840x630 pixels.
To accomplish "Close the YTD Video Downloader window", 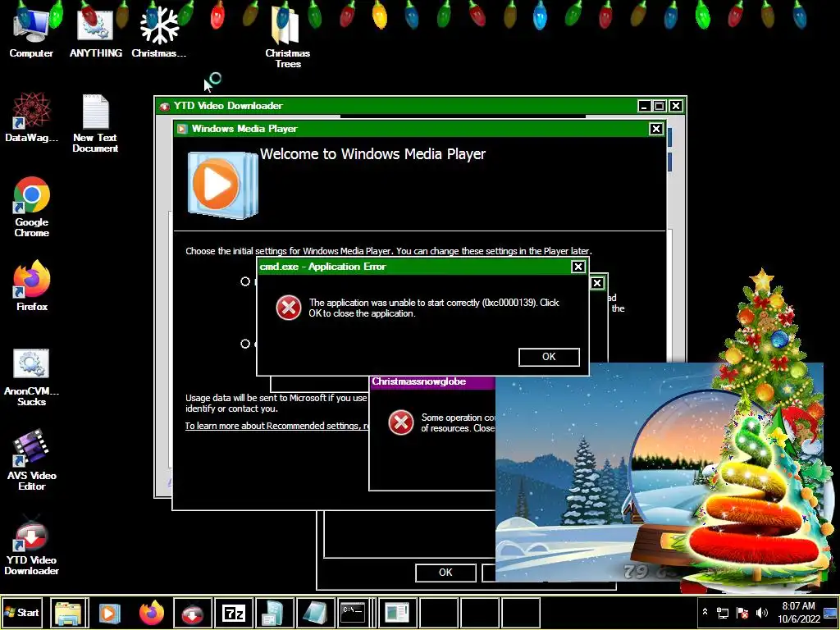I will [x=676, y=106].
